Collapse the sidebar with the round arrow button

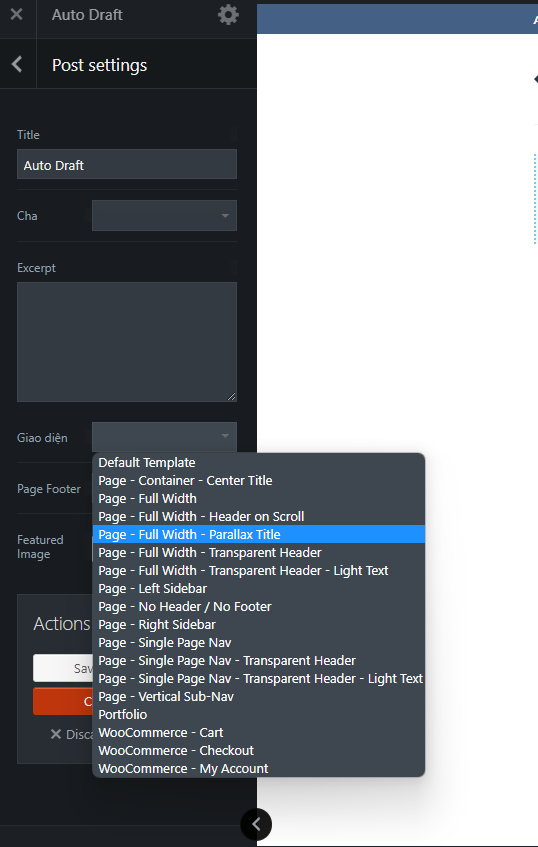click(x=256, y=824)
